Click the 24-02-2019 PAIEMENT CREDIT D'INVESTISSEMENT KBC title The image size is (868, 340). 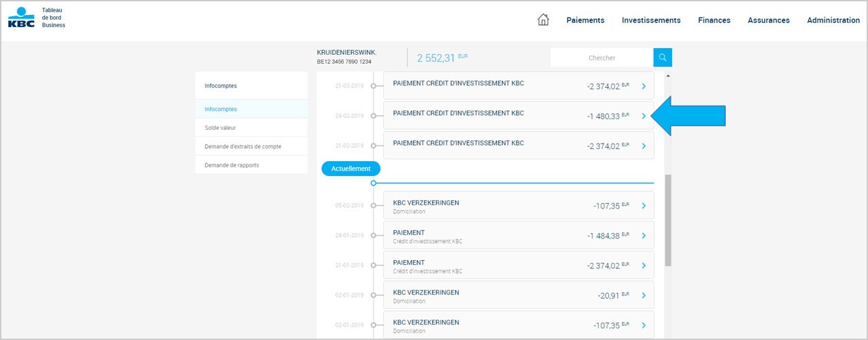coord(458,113)
